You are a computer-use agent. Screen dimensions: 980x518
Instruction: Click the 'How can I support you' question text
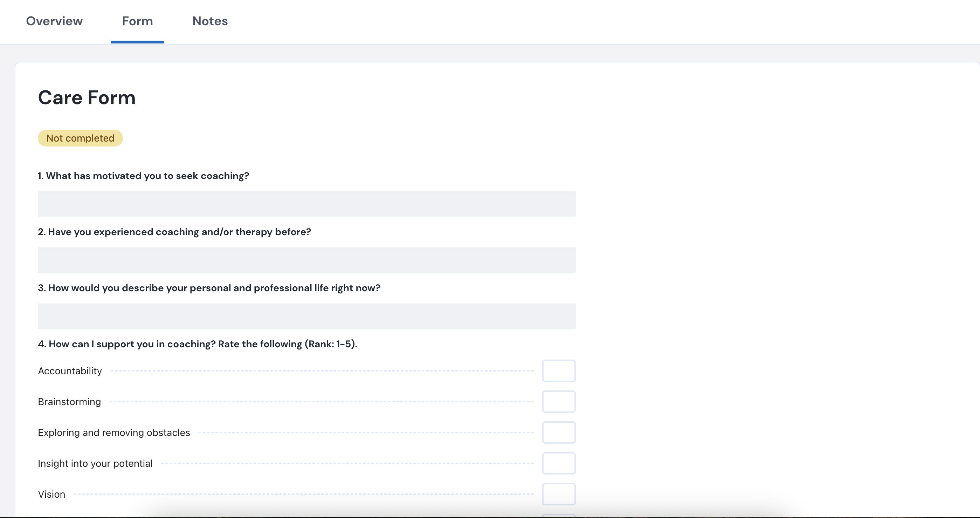198,344
